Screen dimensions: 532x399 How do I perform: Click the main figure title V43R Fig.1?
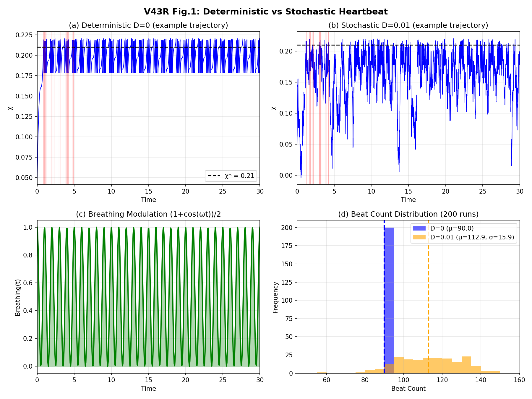click(266, 12)
